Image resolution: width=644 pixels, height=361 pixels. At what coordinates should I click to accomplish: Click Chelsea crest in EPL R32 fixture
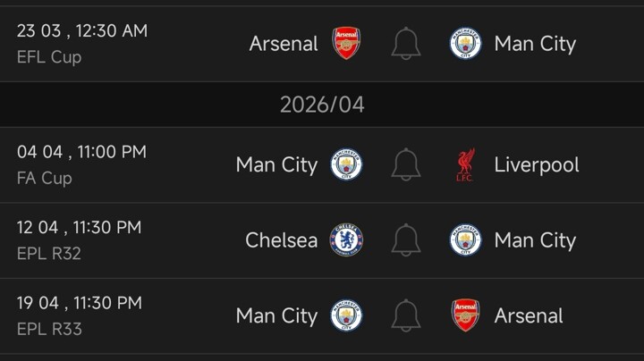[x=346, y=240]
